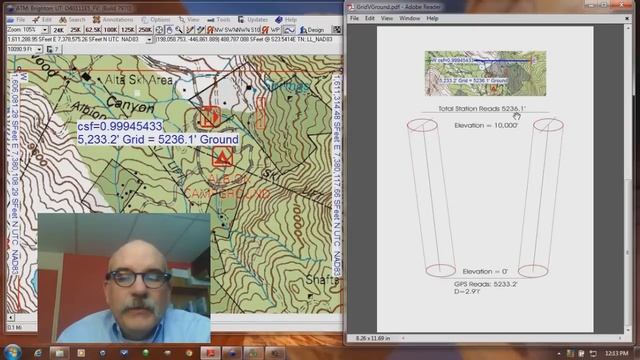
Task: Toggle the wavy line profile tool
Action: coord(289,30)
